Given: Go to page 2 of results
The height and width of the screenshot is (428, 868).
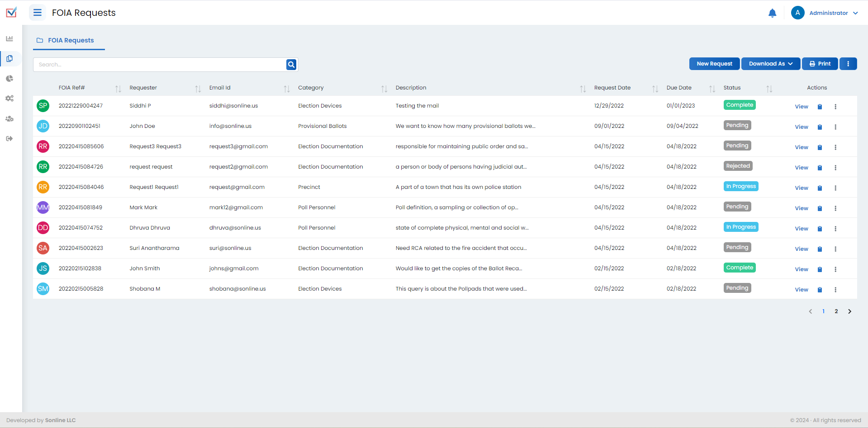Looking at the screenshot, I should tap(836, 311).
